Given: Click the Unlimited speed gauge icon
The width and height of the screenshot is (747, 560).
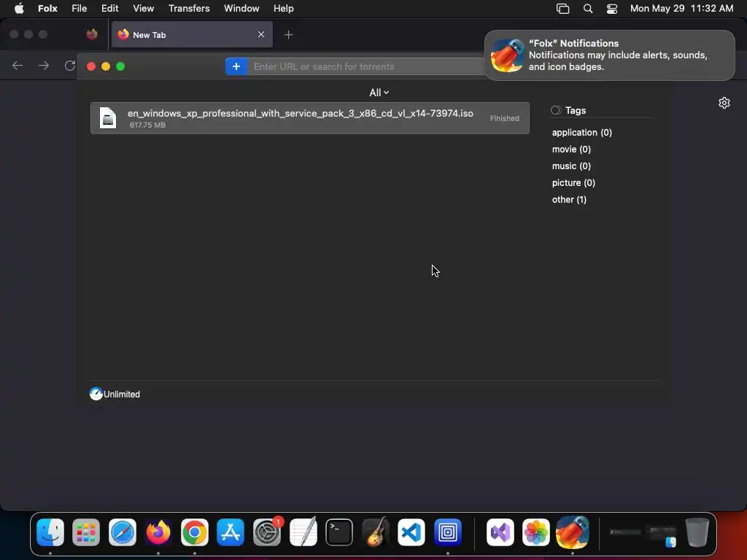Looking at the screenshot, I should (x=96, y=394).
